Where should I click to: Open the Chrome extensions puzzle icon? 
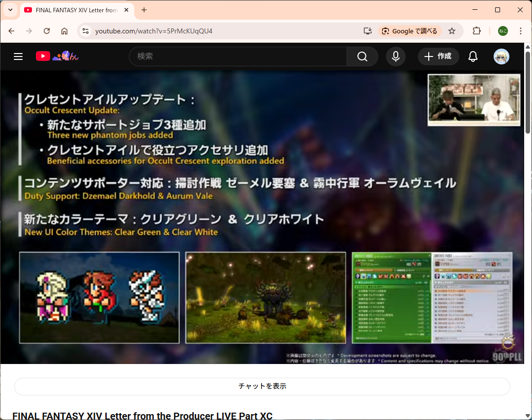coord(476,31)
